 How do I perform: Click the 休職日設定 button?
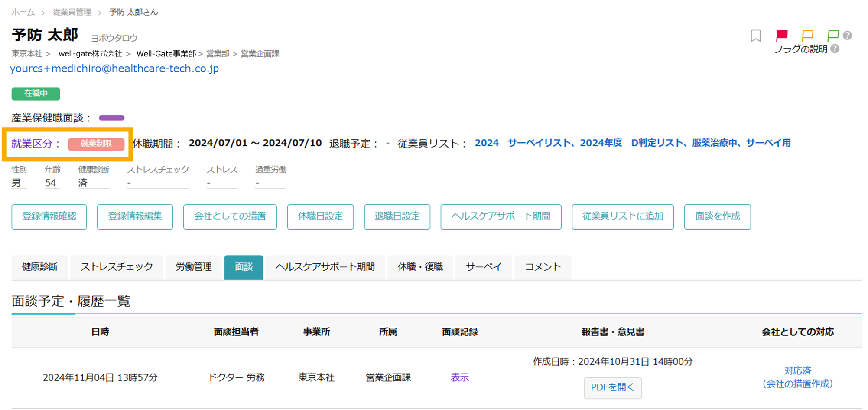(321, 216)
